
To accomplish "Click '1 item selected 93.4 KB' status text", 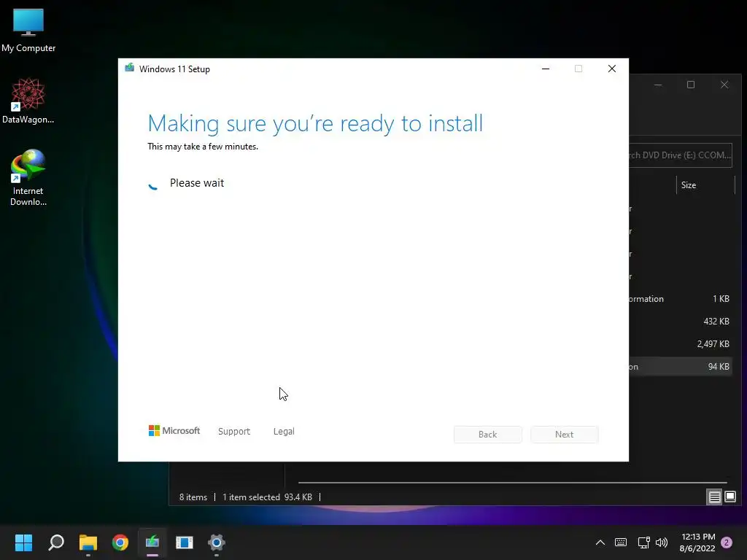I will pyautogui.click(x=267, y=497).
